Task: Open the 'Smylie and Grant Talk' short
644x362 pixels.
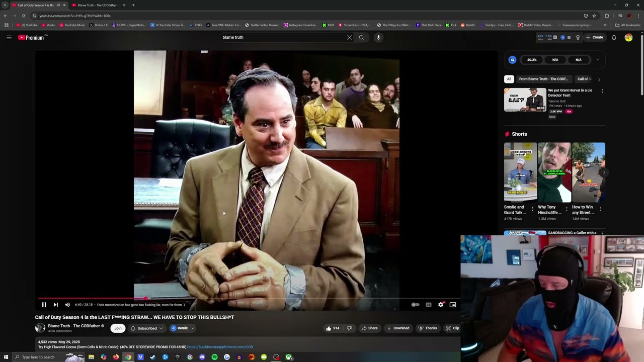Action: (520, 172)
